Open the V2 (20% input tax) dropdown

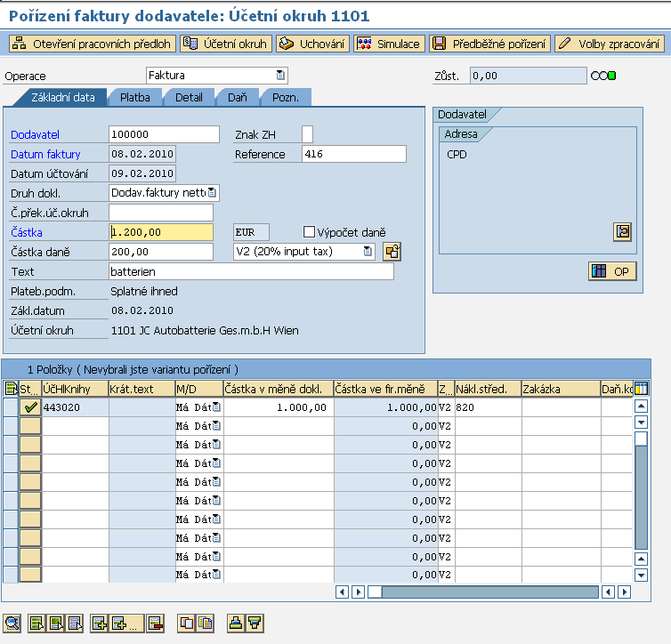pyautogui.click(x=368, y=252)
